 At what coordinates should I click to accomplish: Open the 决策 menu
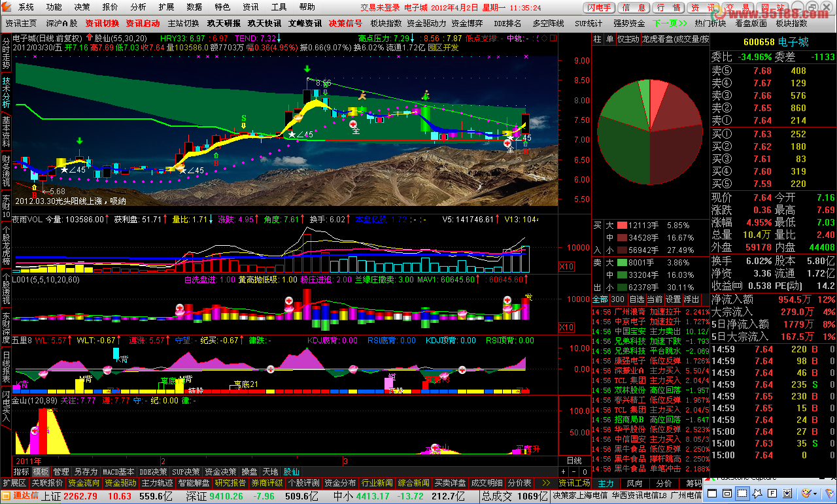[x=82, y=7]
